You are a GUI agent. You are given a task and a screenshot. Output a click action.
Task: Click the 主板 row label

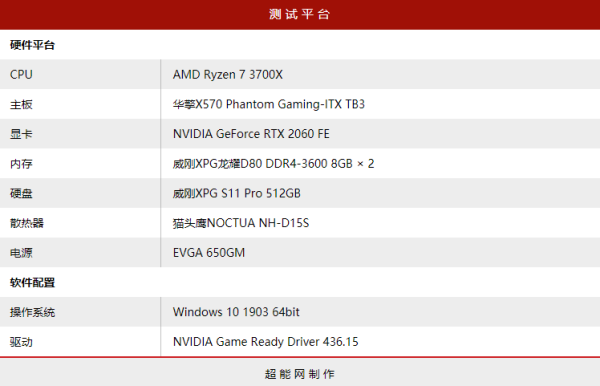click(x=21, y=104)
